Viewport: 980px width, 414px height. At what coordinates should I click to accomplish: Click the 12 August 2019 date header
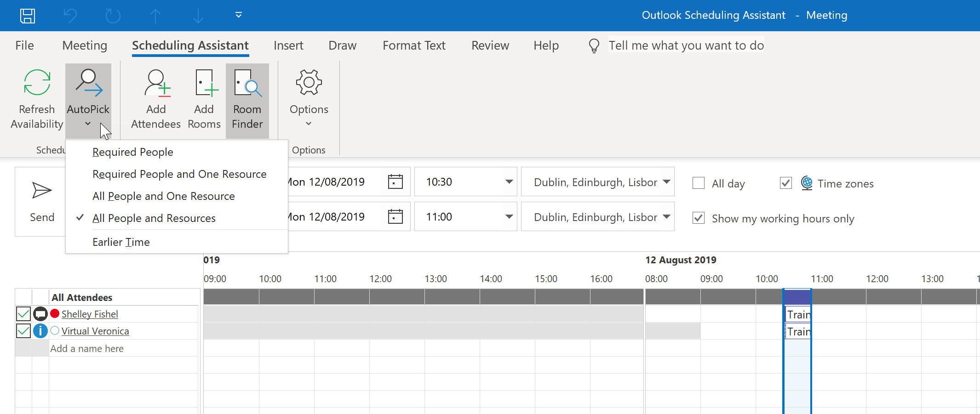click(681, 260)
